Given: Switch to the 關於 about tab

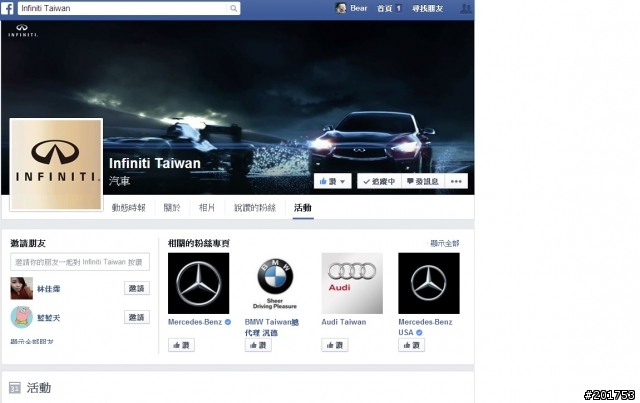Looking at the screenshot, I should click(172, 208).
